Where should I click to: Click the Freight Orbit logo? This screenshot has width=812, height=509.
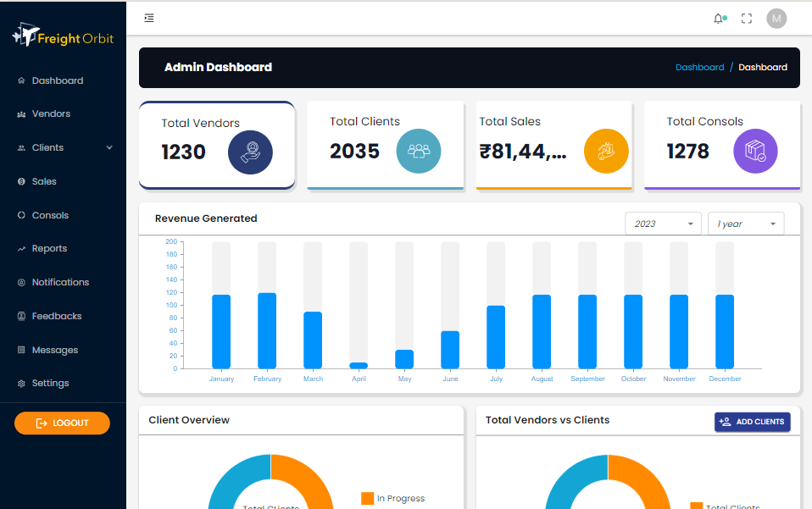63,36
